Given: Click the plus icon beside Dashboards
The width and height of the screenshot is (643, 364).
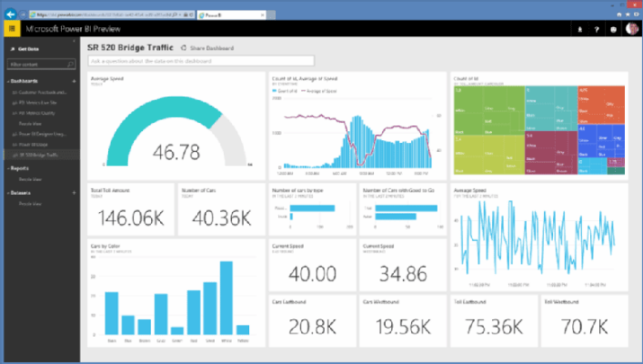Looking at the screenshot, I should tap(72, 81).
